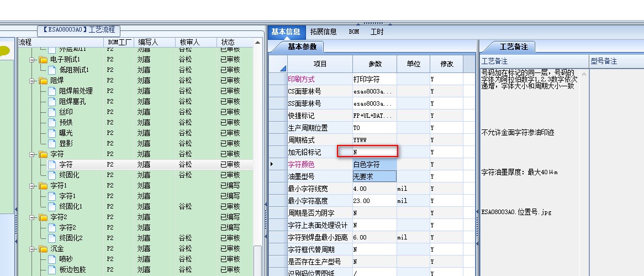This screenshot has width=644, height=276.
Task: Select the 加无铅标记 item label
Action: click(304, 153)
